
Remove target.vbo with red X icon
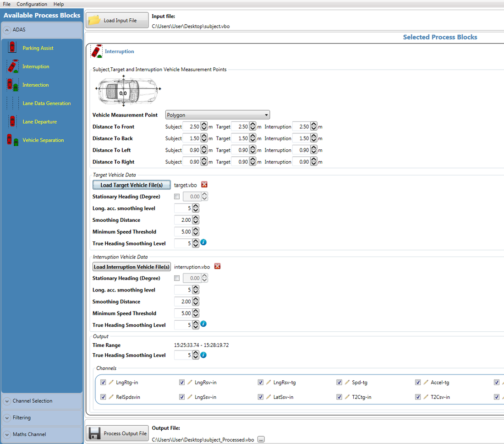coord(204,185)
